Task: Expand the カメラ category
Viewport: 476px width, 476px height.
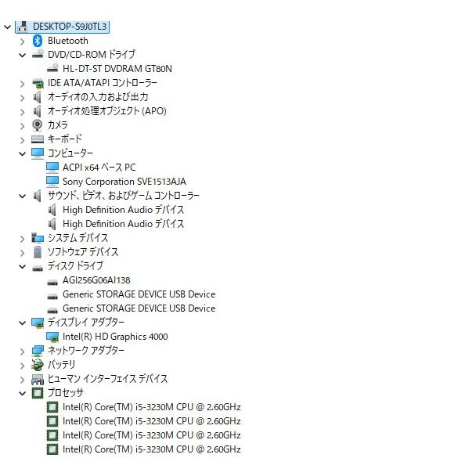Action: 22,126
